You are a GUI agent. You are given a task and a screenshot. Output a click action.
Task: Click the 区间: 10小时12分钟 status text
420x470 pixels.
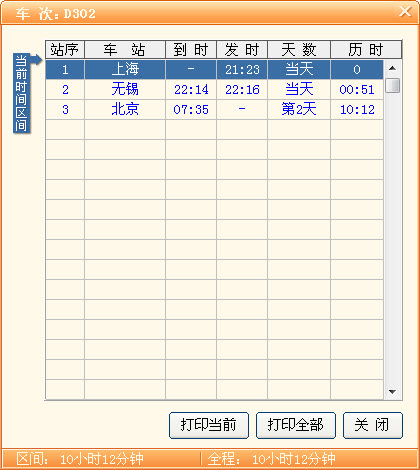[80, 459]
